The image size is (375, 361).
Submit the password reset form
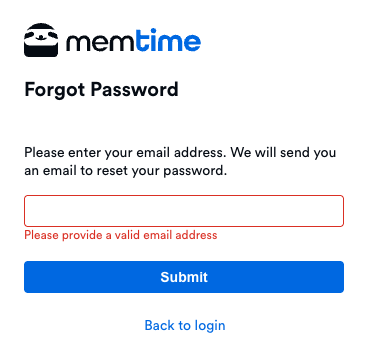click(x=184, y=277)
